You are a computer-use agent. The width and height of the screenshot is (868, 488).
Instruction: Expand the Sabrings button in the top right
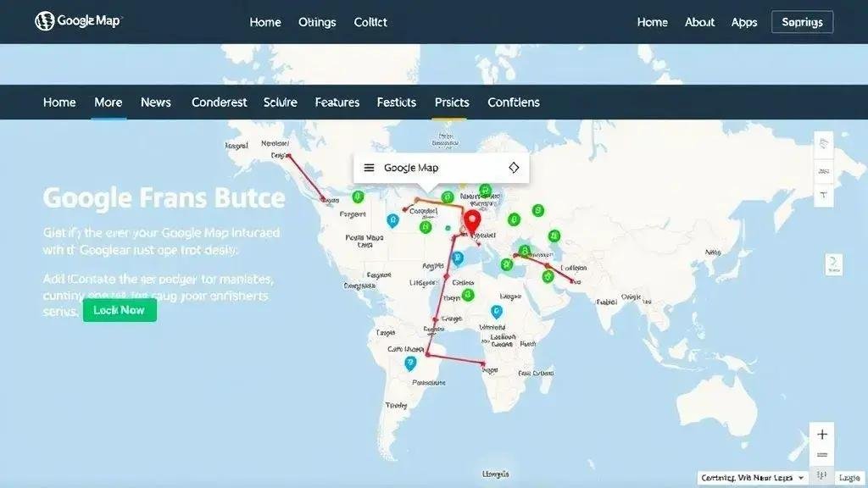[x=802, y=22]
